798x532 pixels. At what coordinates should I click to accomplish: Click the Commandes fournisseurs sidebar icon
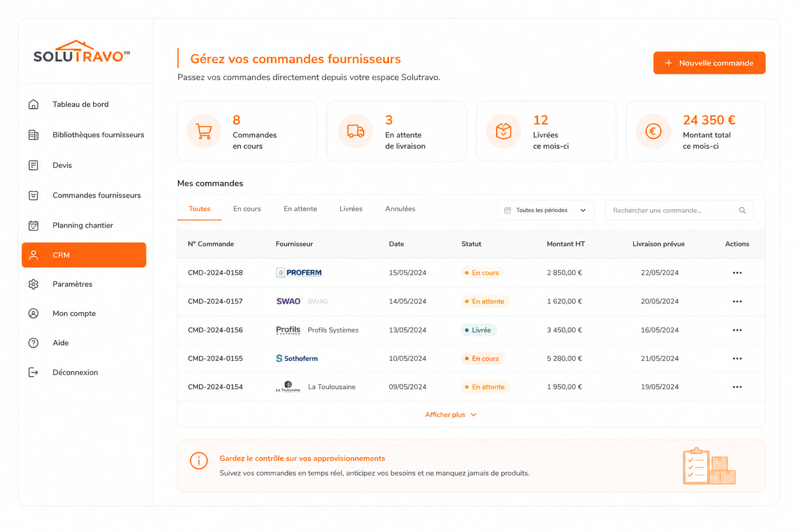[33, 195]
